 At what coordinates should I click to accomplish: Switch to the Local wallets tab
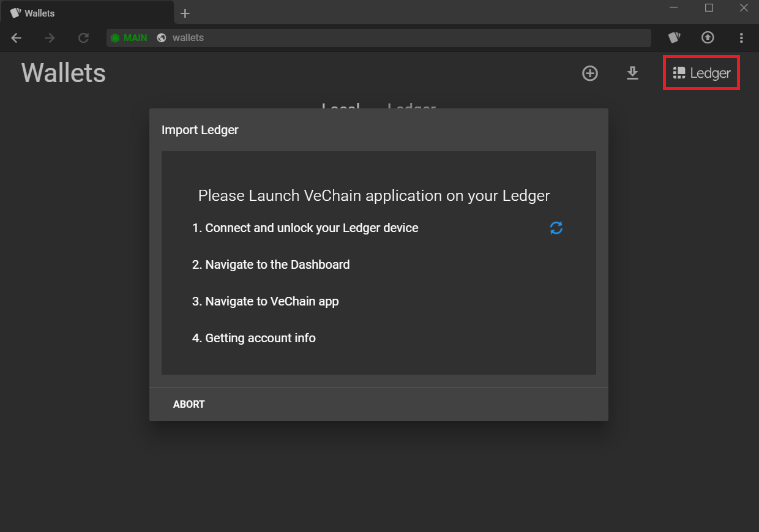(342, 109)
